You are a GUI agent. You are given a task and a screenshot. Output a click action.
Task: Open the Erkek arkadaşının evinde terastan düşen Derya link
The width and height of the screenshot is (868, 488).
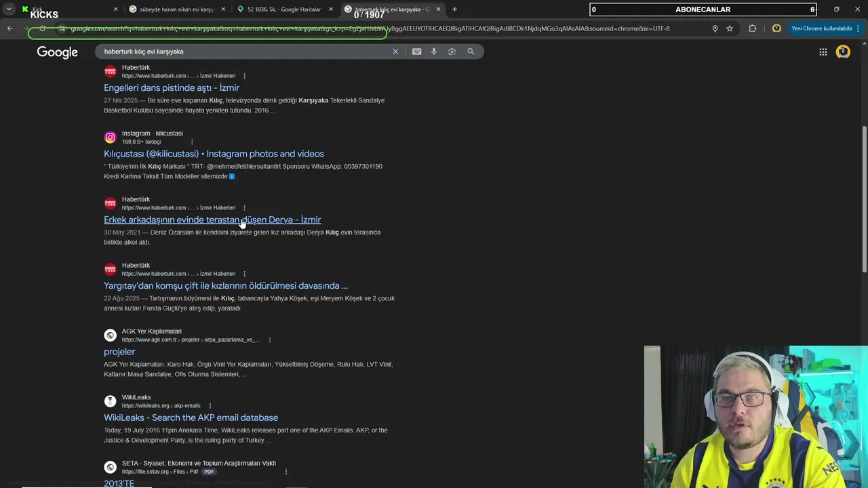click(x=212, y=220)
